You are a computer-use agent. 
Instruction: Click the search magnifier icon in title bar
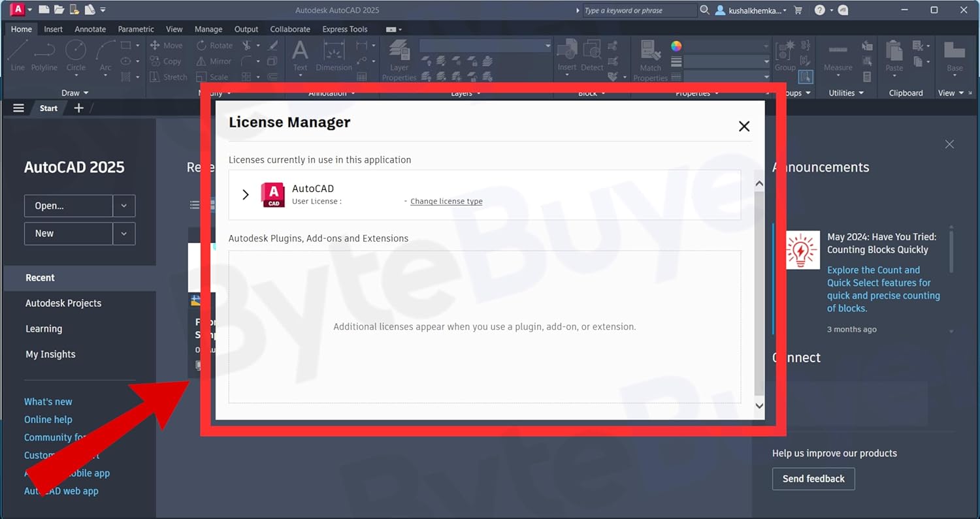pos(704,10)
